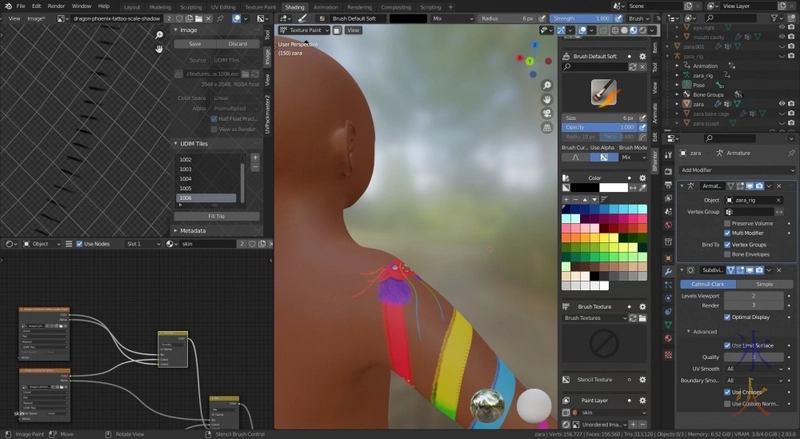Open the Render menu
Screen dimensions: 800x439
tap(56, 6)
